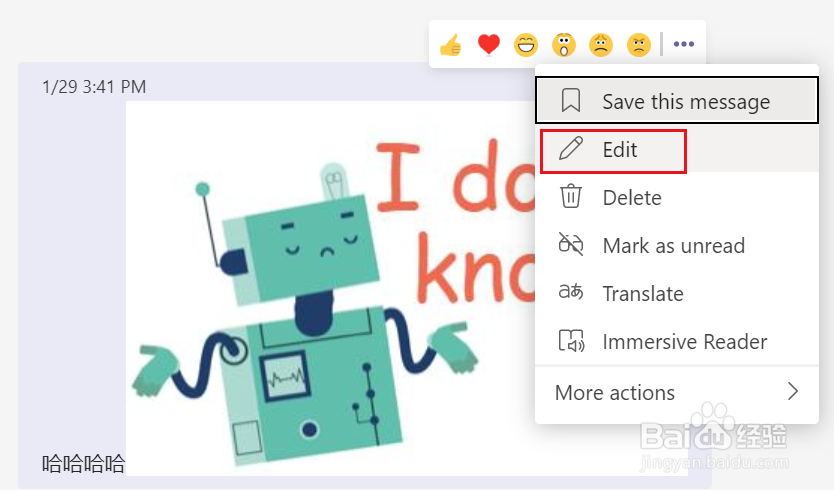The width and height of the screenshot is (834, 491).
Task: React with the sad face emoji
Action: click(x=601, y=44)
